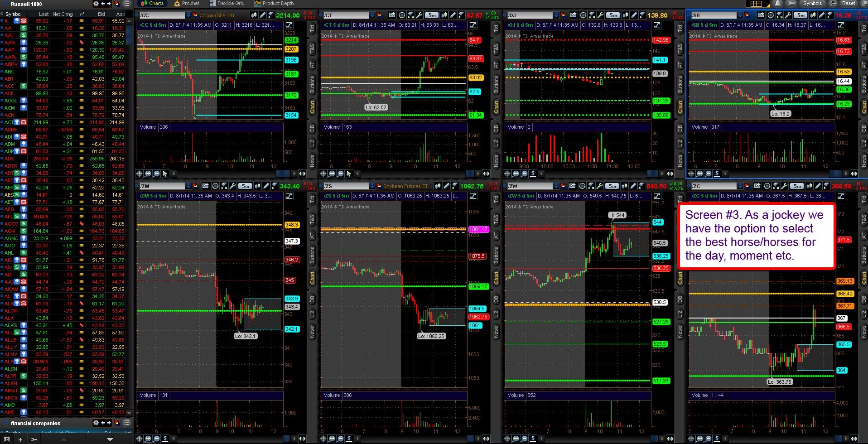Open the gear settings of the Russell 1000 watchlist
Viewport: 868px width, 444px height.
pyautogui.click(x=96, y=4)
